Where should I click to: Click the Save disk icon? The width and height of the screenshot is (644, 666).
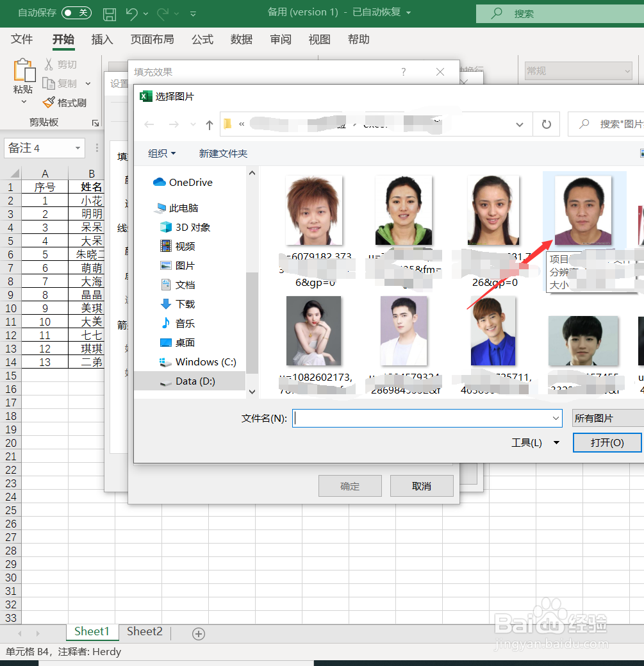tap(110, 14)
